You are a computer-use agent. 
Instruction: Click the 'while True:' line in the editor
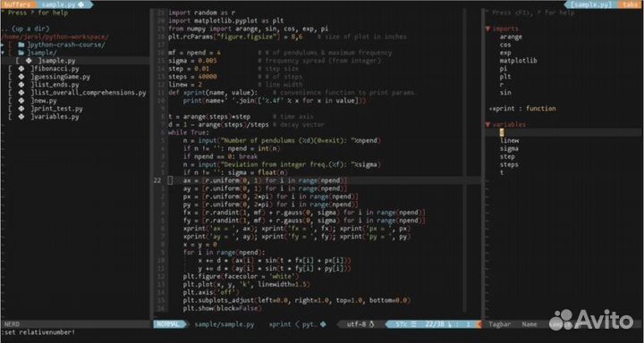(189, 132)
